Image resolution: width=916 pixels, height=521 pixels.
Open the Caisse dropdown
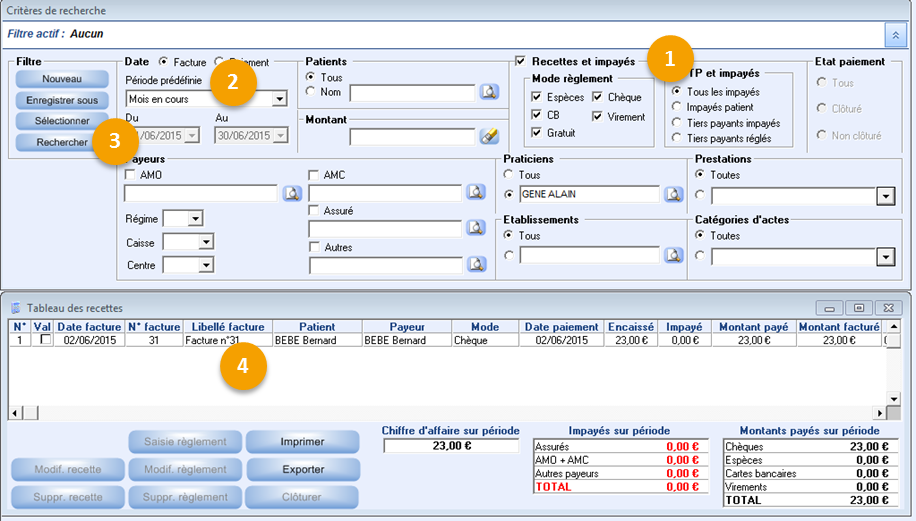click(206, 242)
